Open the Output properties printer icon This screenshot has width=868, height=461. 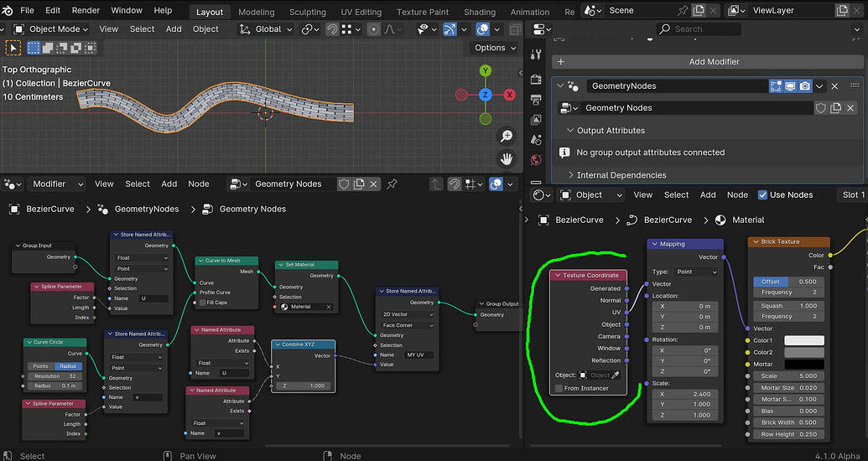click(536, 100)
